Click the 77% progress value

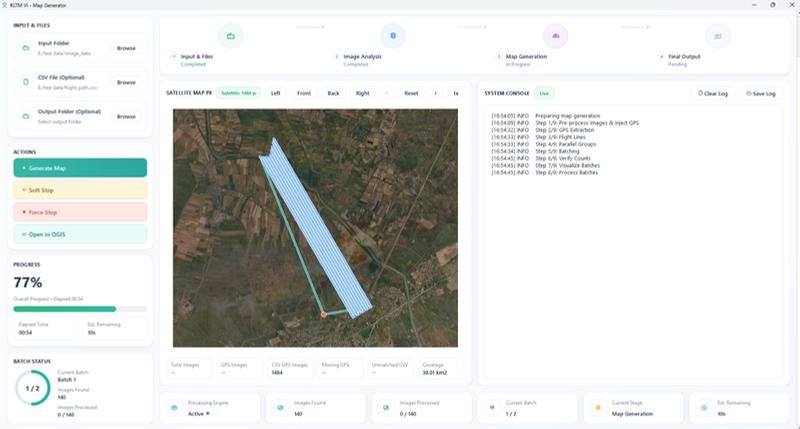click(28, 282)
